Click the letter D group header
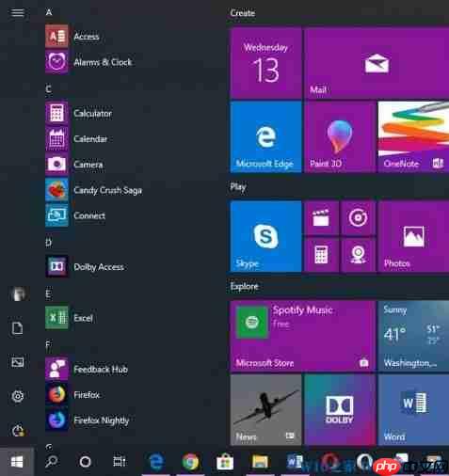This screenshot has width=449, height=476. click(x=49, y=243)
